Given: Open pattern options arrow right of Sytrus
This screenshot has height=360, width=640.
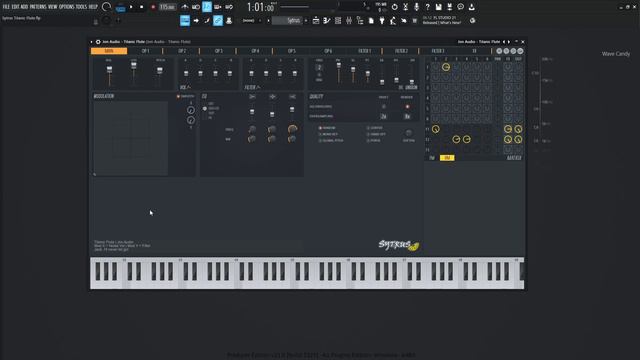Looking at the screenshot, I should point(306,20).
